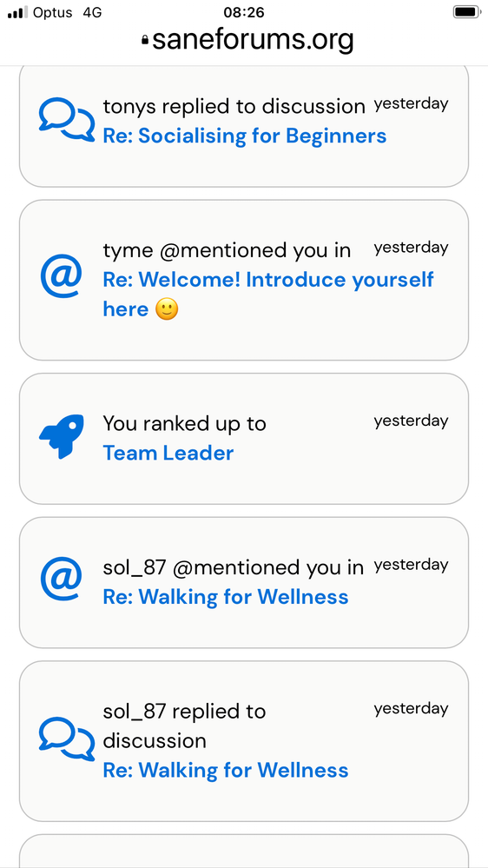Tap the smiley emoji after 'here'

coord(167,309)
